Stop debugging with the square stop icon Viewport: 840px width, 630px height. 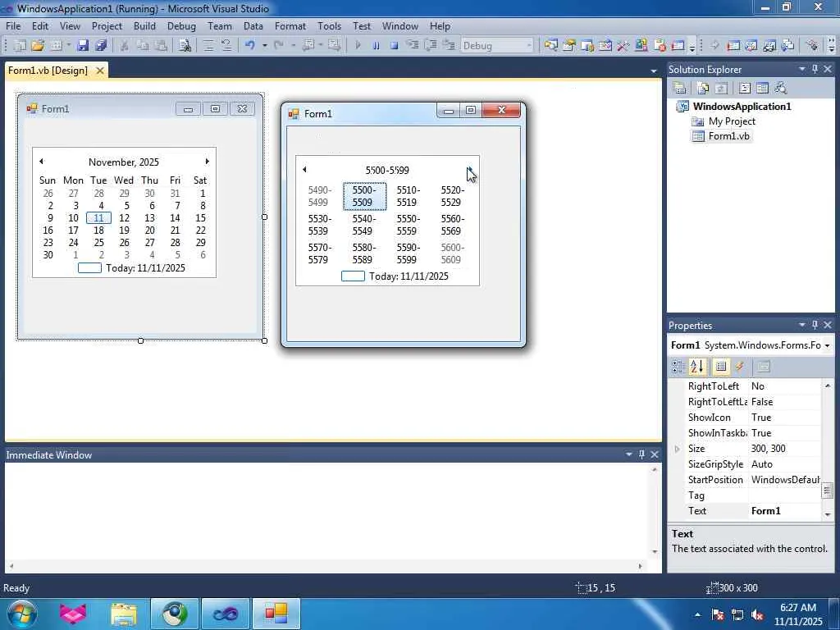(x=395, y=46)
